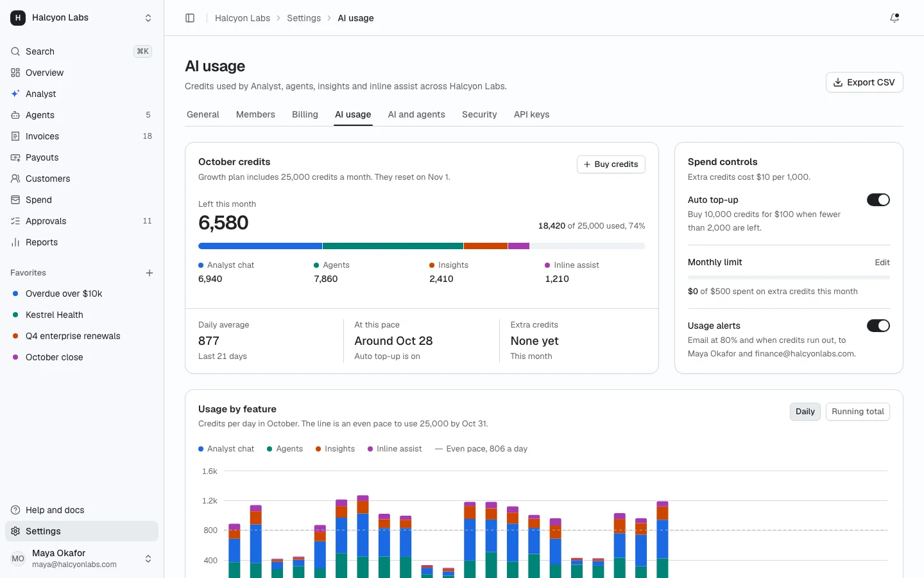The image size is (924, 578).
Task: Click the Agents robot icon
Action: (x=15, y=115)
